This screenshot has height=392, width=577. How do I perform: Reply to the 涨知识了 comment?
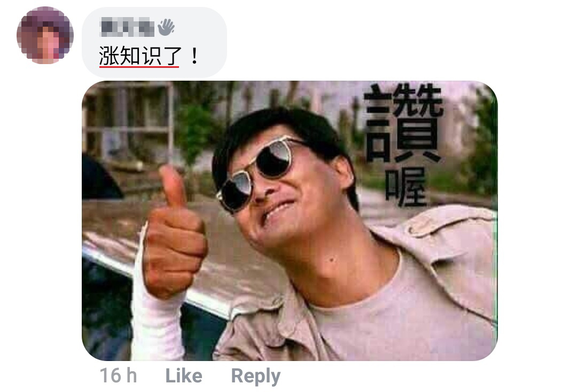coord(255,376)
